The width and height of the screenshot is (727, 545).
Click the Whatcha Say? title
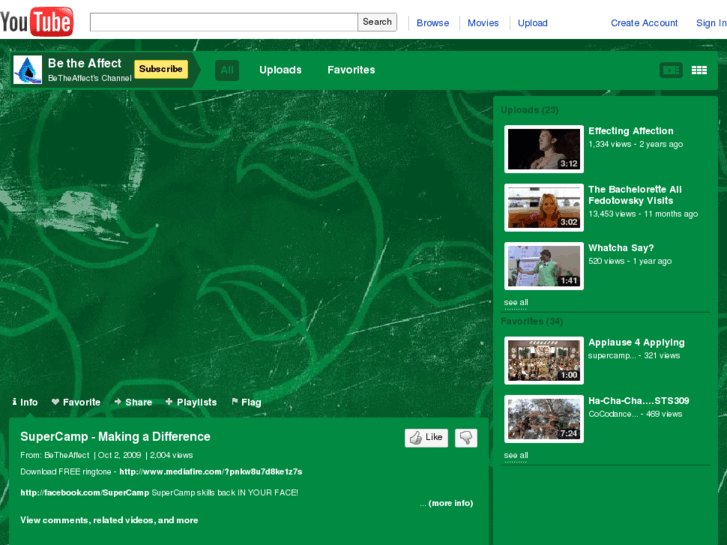[x=621, y=248]
